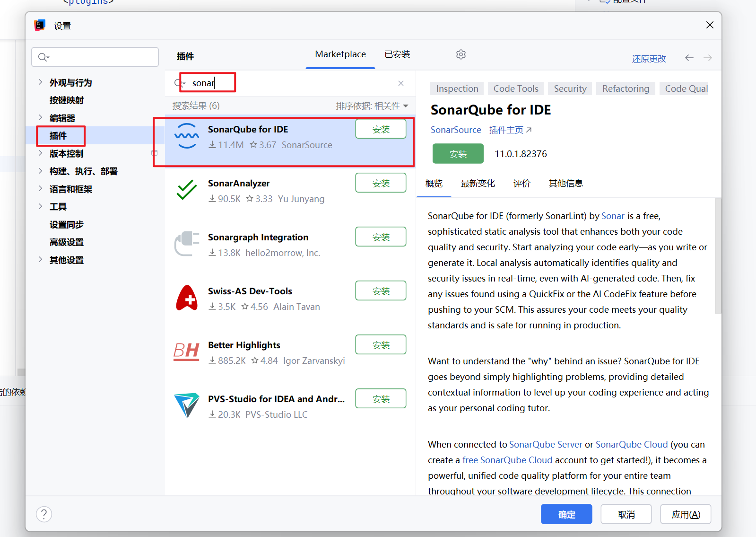The width and height of the screenshot is (756, 537).
Task: Expand the 语言和框架 tree node
Action: click(x=41, y=188)
